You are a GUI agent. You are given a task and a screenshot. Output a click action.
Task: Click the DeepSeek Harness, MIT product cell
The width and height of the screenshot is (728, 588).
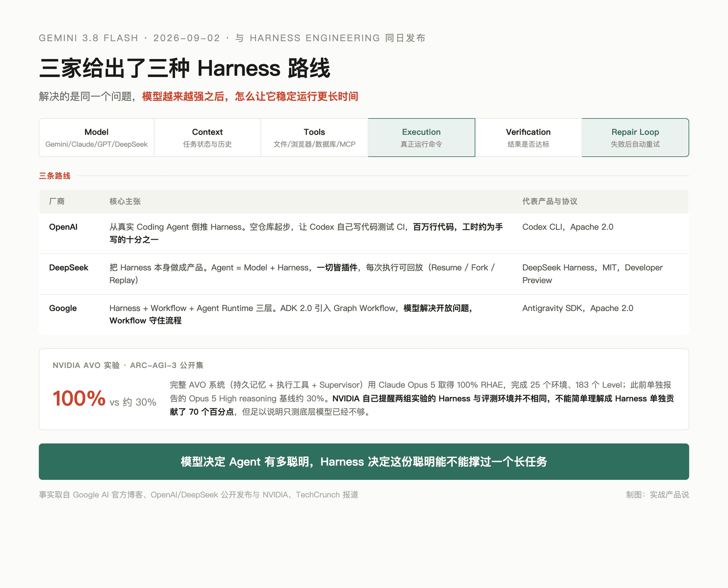592,274
